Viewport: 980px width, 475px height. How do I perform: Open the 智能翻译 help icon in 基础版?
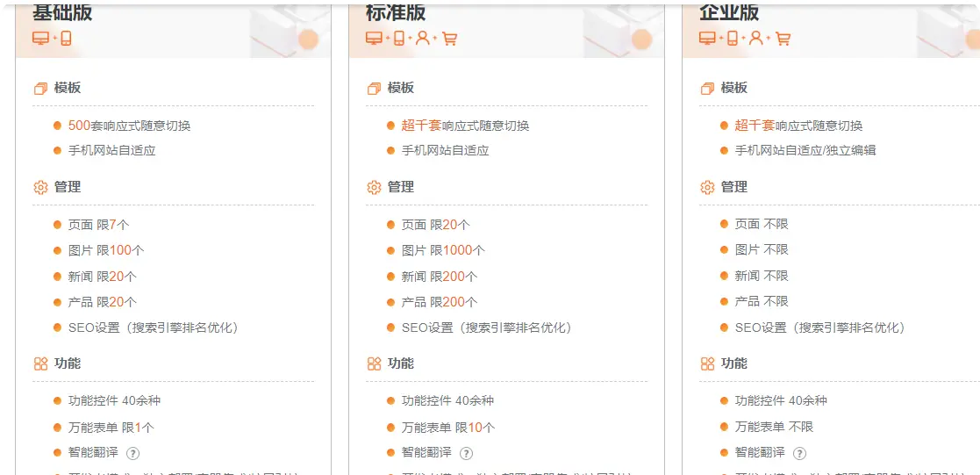point(132,453)
